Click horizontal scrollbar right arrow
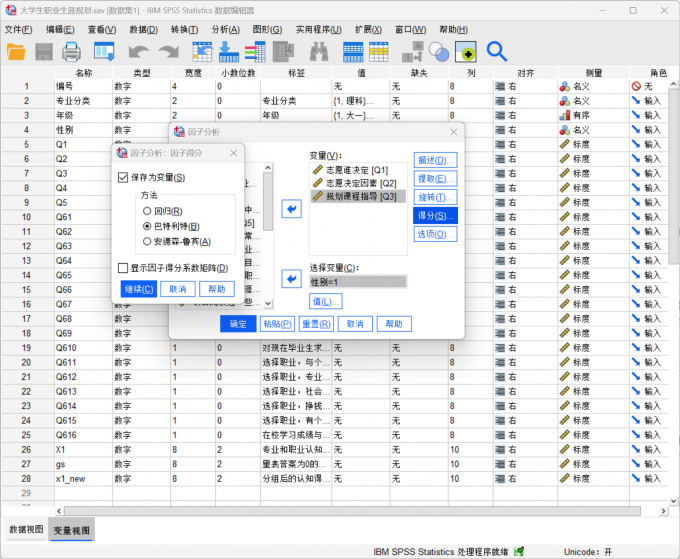680x559 pixels. [x=664, y=511]
